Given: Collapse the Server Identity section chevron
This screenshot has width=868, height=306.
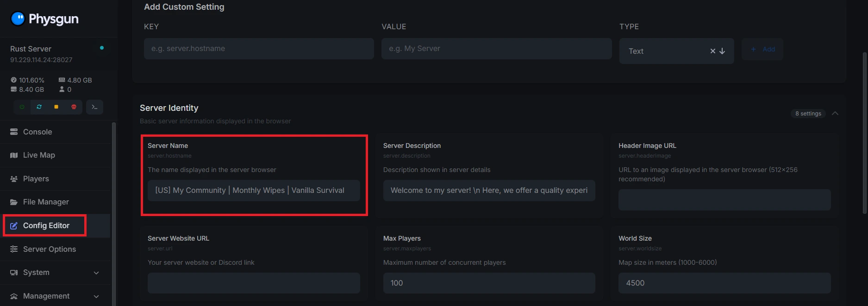Looking at the screenshot, I should tap(835, 114).
